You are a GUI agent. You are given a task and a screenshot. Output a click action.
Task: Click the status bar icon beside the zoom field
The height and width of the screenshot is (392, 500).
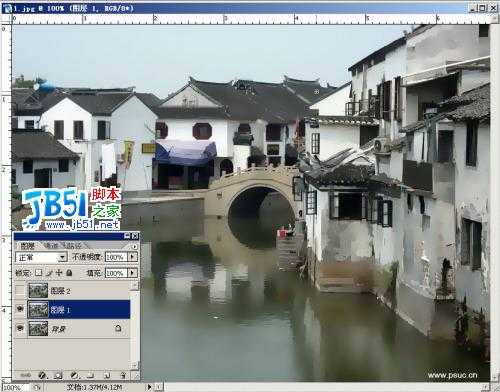(37, 387)
